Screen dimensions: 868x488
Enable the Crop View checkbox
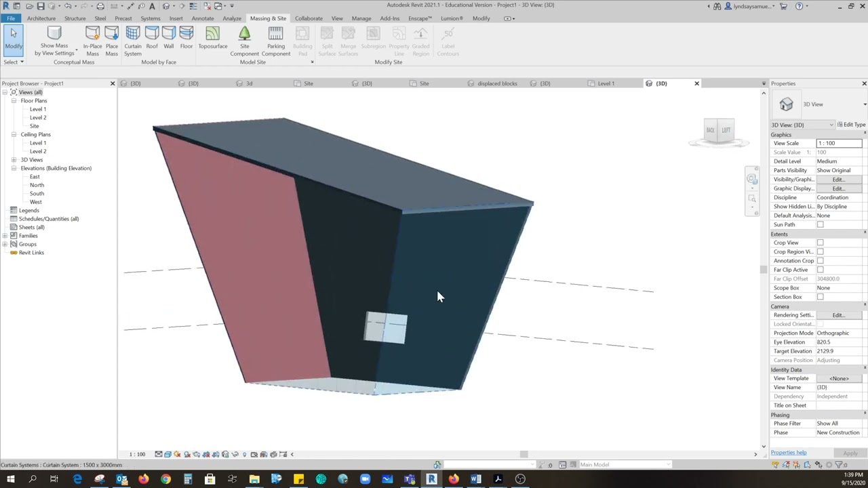point(820,243)
